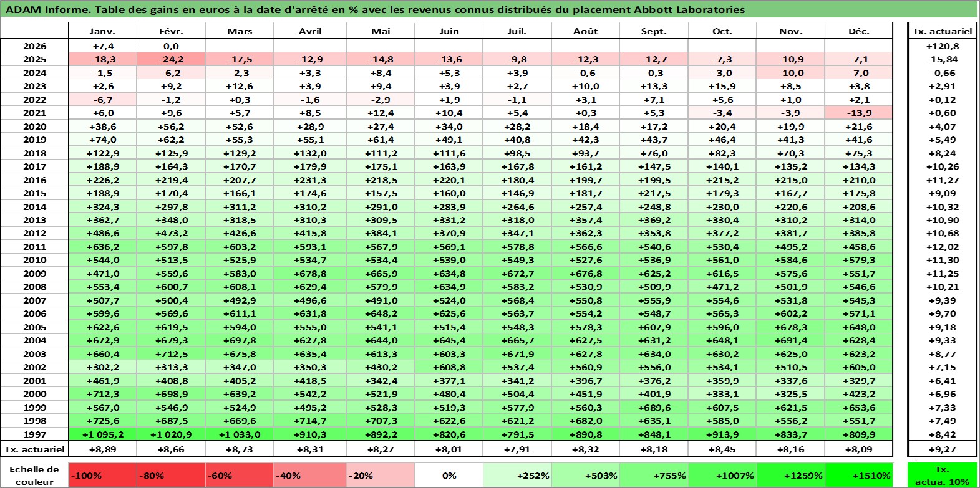Click the +913,9 cell in 1997
Viewport: 980px width, 488px height.
[x=722, y=434]
